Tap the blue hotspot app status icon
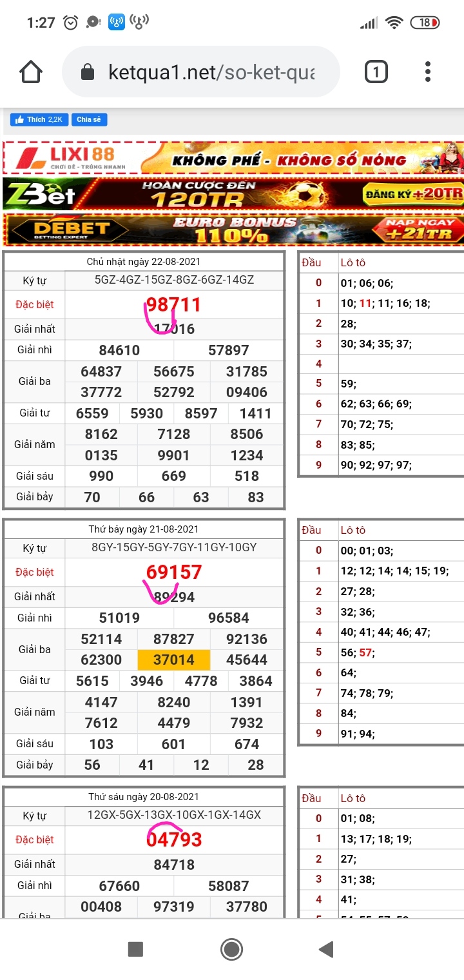 coord(117,23)
